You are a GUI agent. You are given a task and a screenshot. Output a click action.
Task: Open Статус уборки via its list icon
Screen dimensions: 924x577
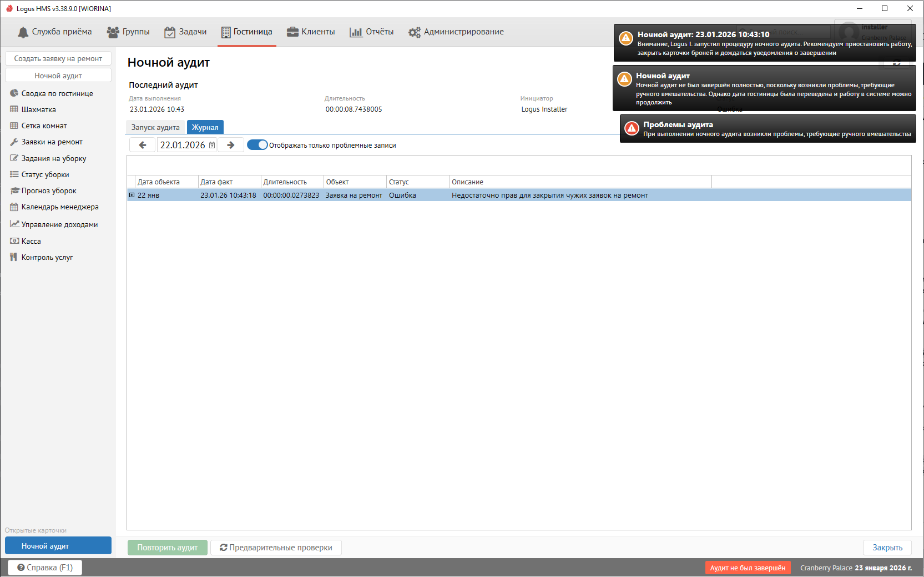tap(14, 174)
